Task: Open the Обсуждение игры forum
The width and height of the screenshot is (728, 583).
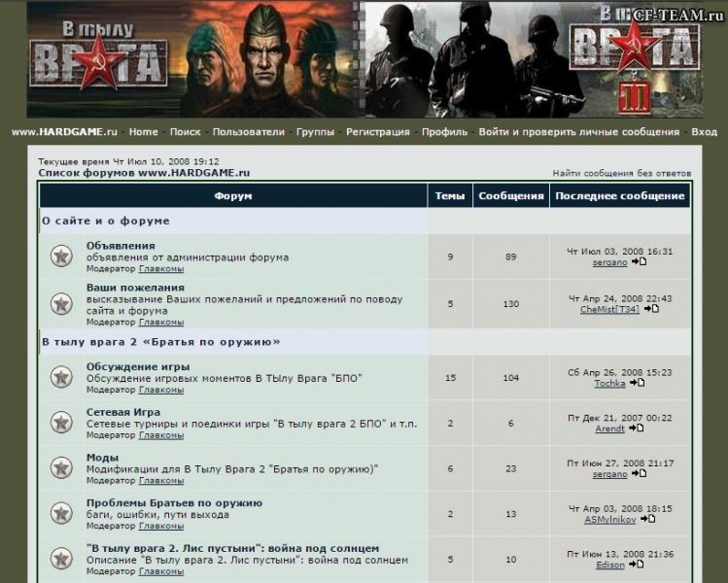Action: [x=138, y=366]
